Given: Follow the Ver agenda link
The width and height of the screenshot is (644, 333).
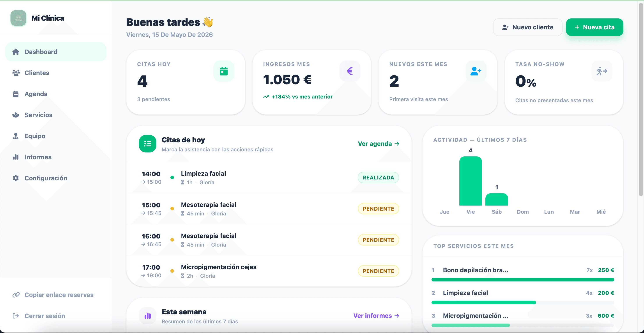Looking at the screenshot, I should coord(379,144).
